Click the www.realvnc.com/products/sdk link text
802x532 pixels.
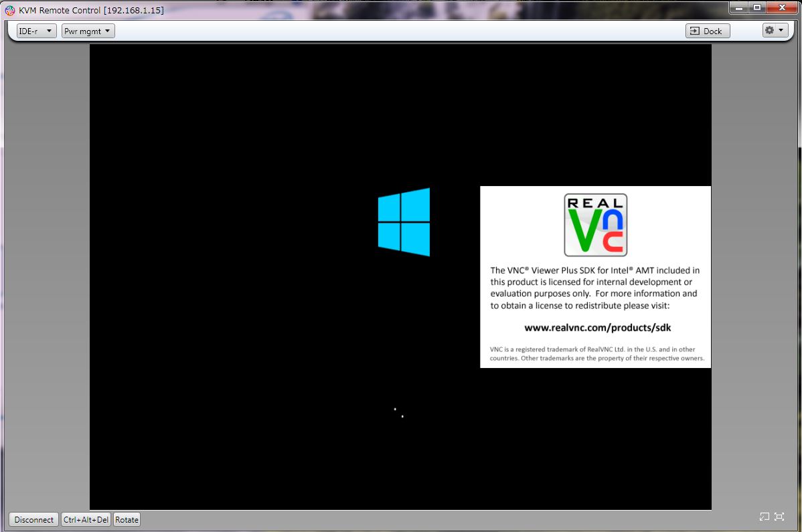click(597, 328)
